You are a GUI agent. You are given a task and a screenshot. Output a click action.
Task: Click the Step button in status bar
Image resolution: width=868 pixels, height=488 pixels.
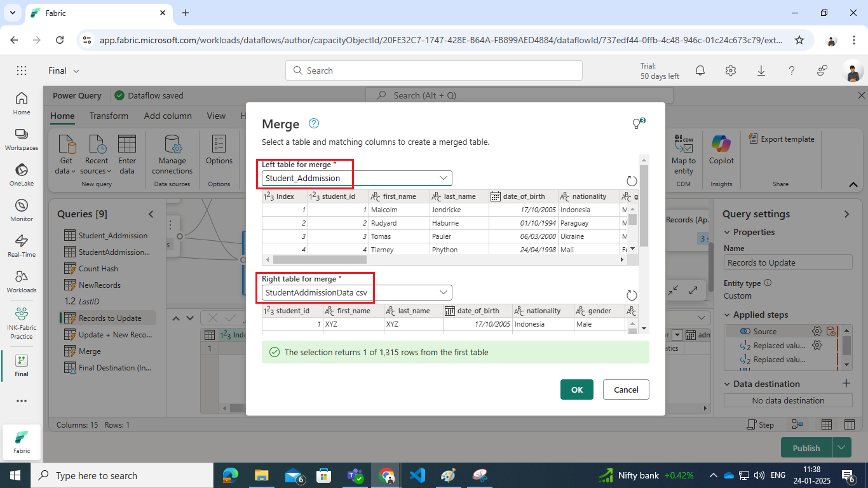coord(761,424)
